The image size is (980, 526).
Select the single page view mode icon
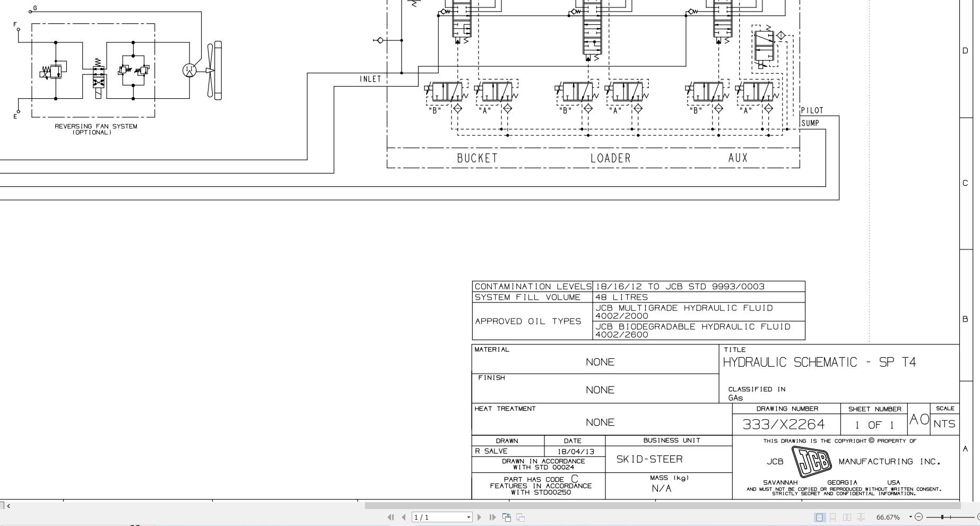click(x=820, y=517)
